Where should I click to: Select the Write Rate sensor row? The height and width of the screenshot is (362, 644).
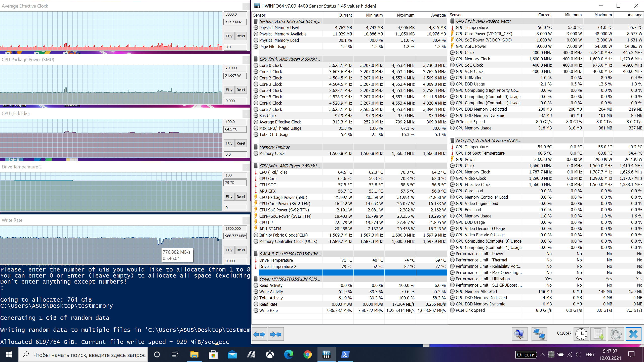(350, 310)
